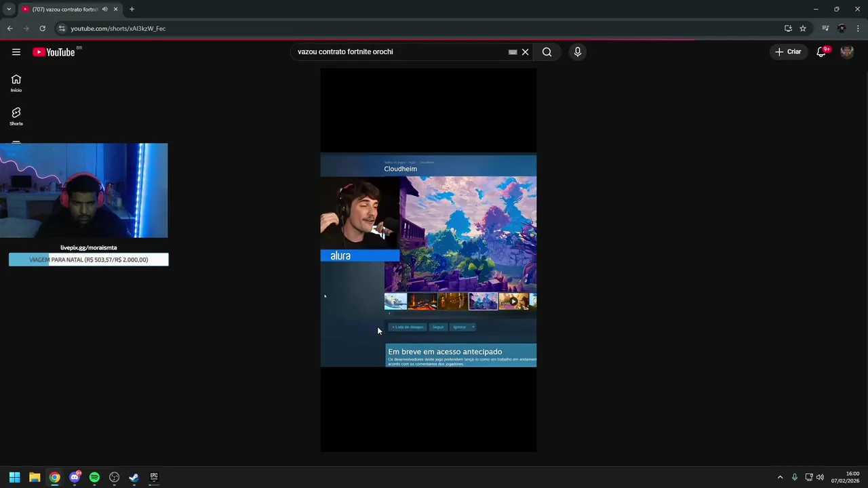Click the Viagem para Natal progress bar
This screenshot has width=868, height=488.
(88, 260)
